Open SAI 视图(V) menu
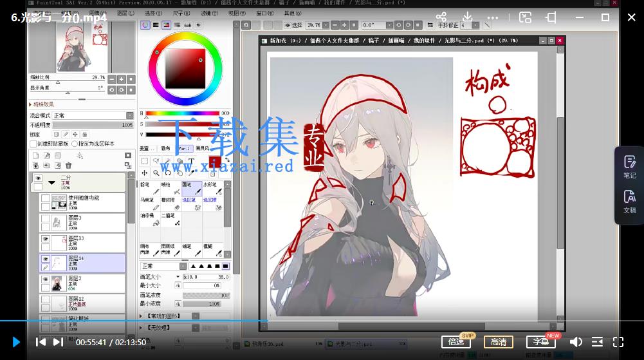644x360 pixels. (237, 13)
